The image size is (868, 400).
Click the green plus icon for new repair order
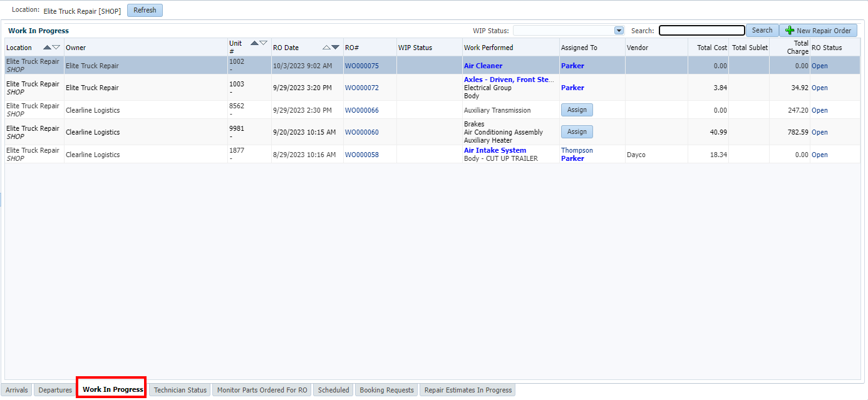tap(790, 30)
